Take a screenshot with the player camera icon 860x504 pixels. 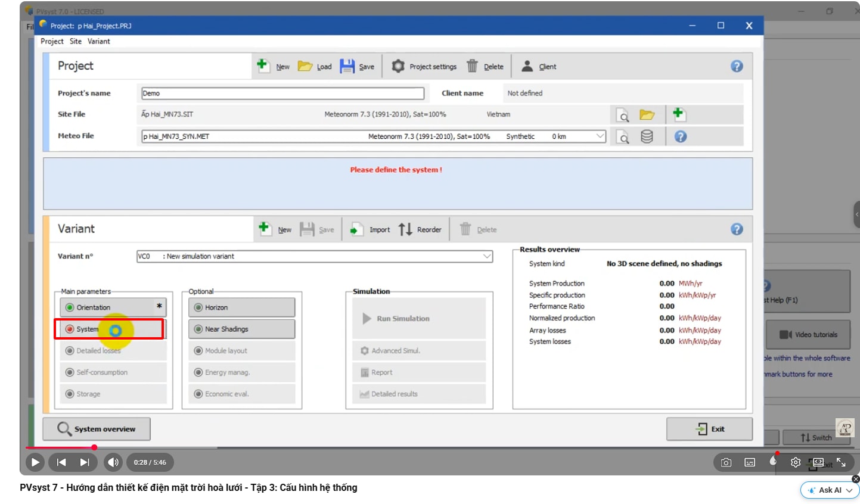coord(726,462)
